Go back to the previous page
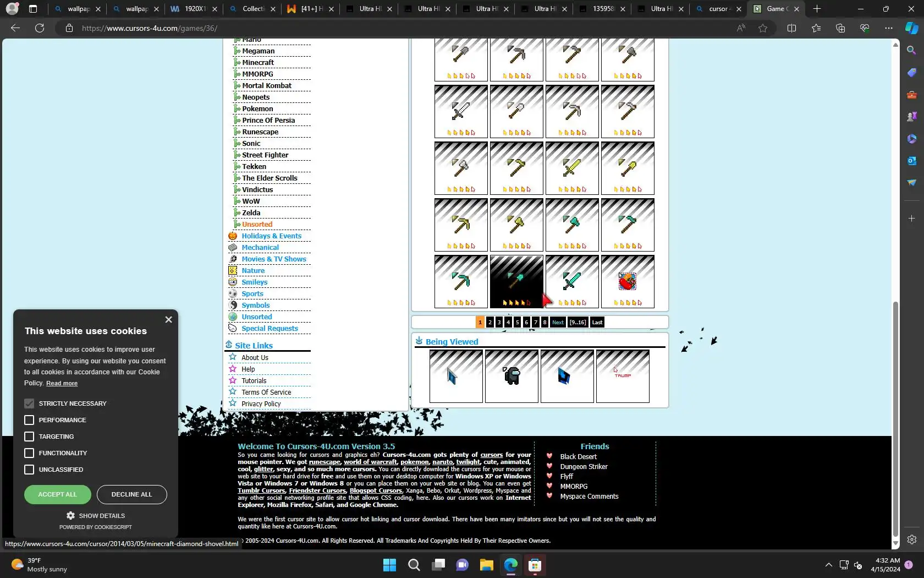This screenshot has height=578, width=924. (15, 28)
